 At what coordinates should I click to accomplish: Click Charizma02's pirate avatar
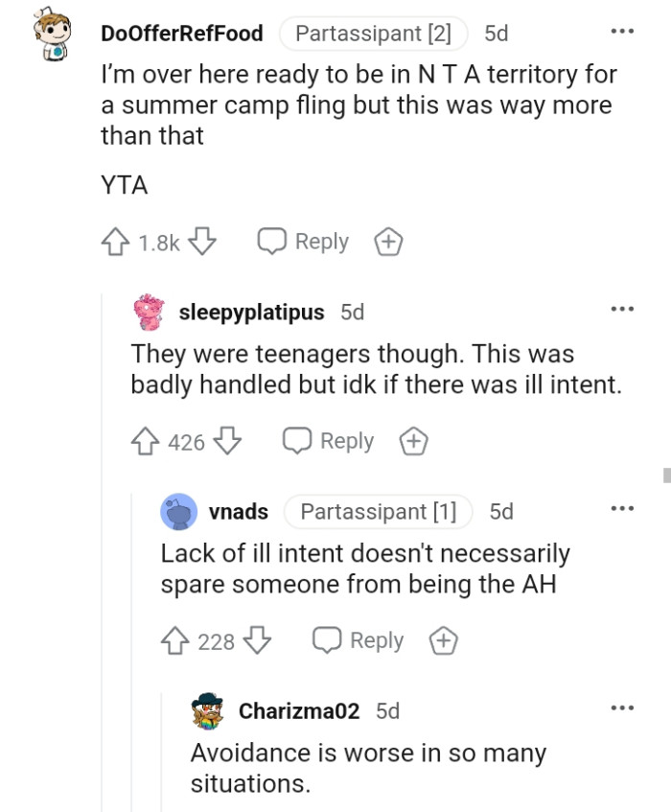click(204, 710)
